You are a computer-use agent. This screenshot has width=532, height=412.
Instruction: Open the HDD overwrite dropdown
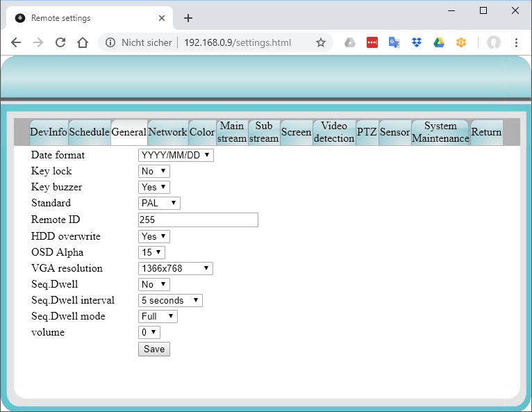pos(154,236)
